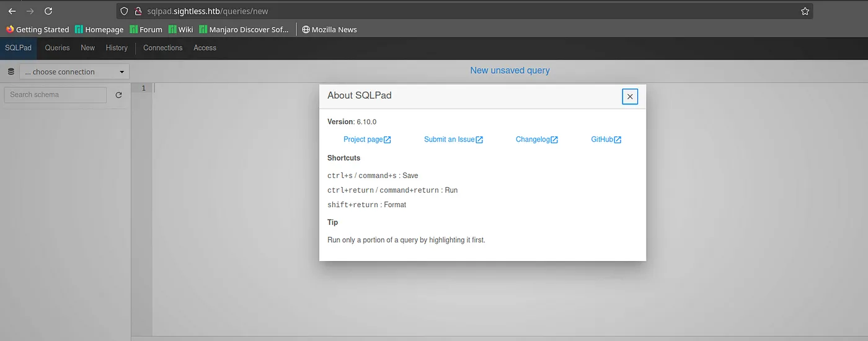Click the database icon beside connection selector

(x=11, y=72)
